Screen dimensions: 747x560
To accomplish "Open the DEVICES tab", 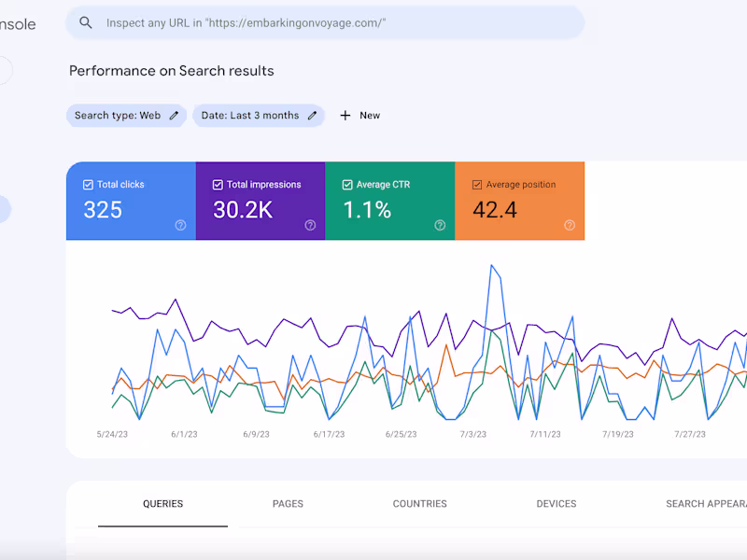I will (556, 503).
